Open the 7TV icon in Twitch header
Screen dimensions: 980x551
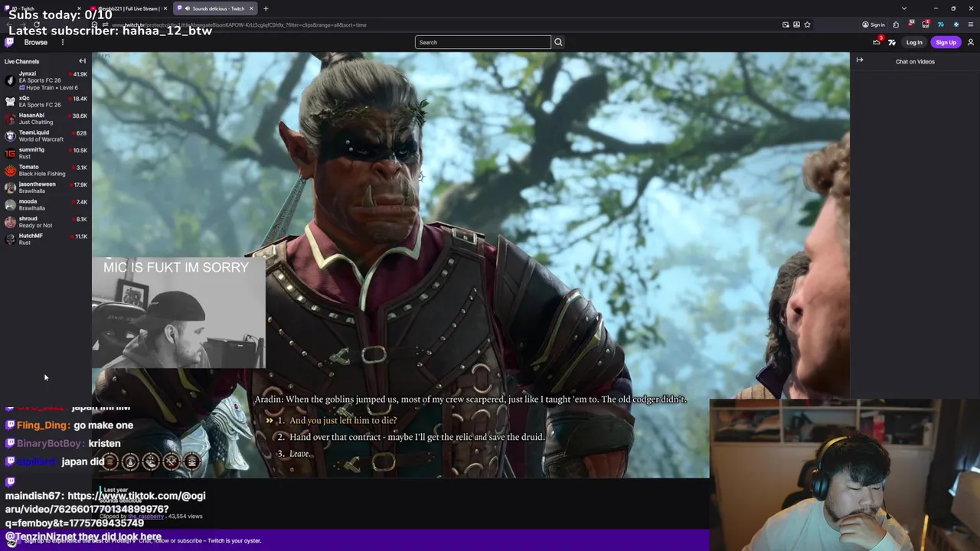[x=892, y=42]
